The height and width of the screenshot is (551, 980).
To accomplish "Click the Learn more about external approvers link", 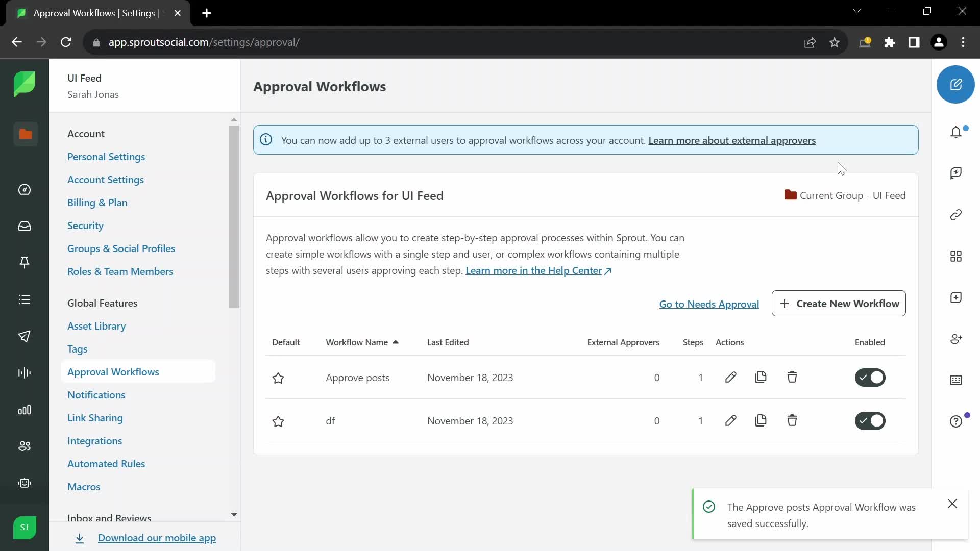I will [732, 140].
